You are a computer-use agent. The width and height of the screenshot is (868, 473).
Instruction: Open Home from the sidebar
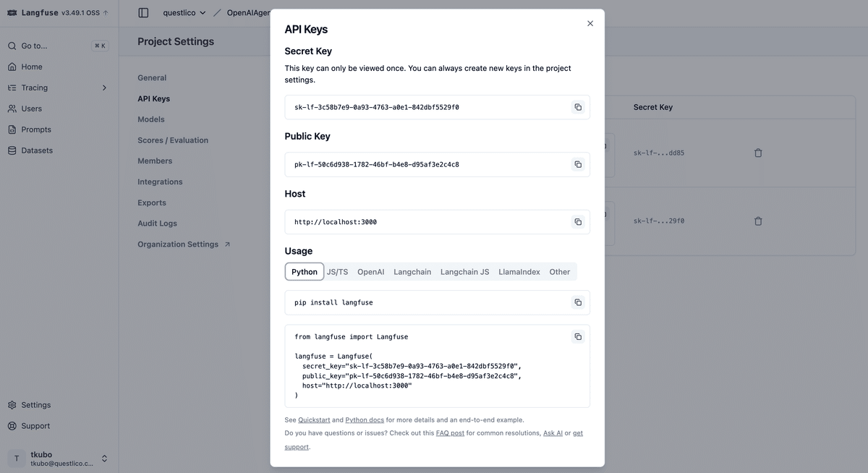pos(31,66)
